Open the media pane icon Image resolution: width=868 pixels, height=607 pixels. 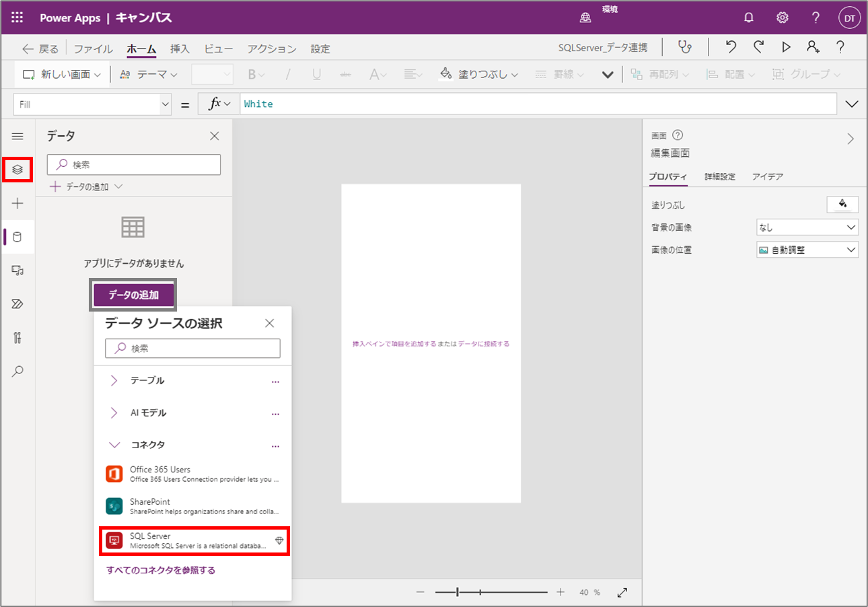(18, 271)
